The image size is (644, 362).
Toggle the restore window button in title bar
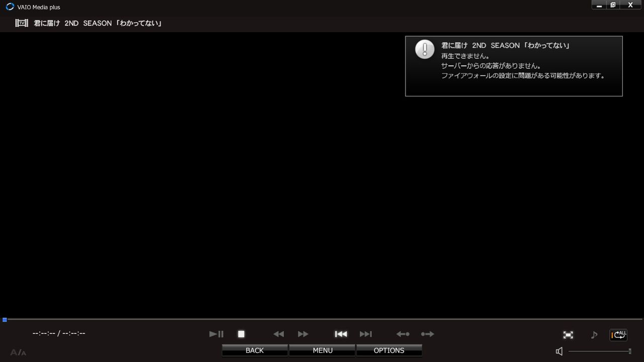(x=613, y=5)
